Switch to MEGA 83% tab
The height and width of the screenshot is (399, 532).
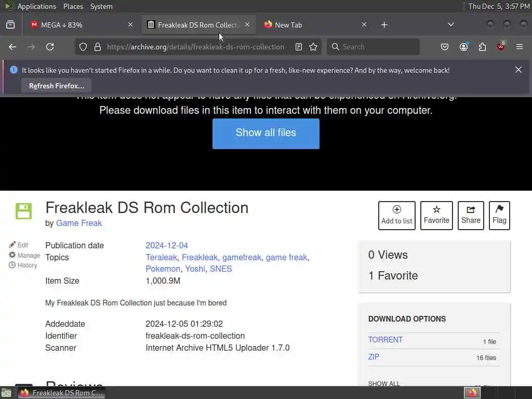[x=82, y=25]
